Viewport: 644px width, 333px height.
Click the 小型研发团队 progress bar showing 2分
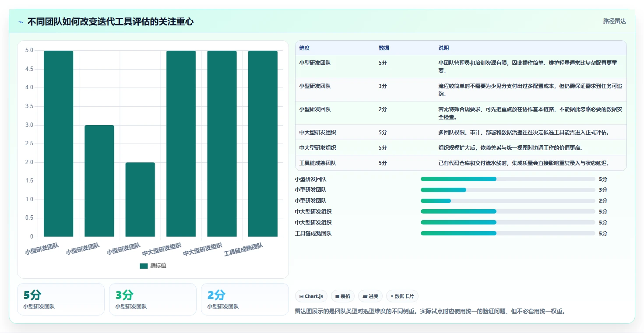coord(508,201)
